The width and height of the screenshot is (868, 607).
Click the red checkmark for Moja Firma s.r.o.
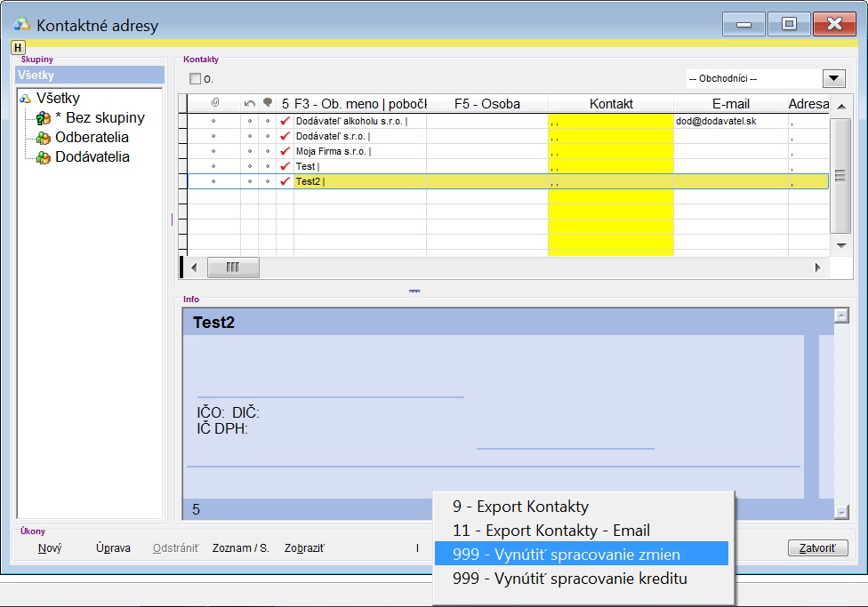(285, 151)
